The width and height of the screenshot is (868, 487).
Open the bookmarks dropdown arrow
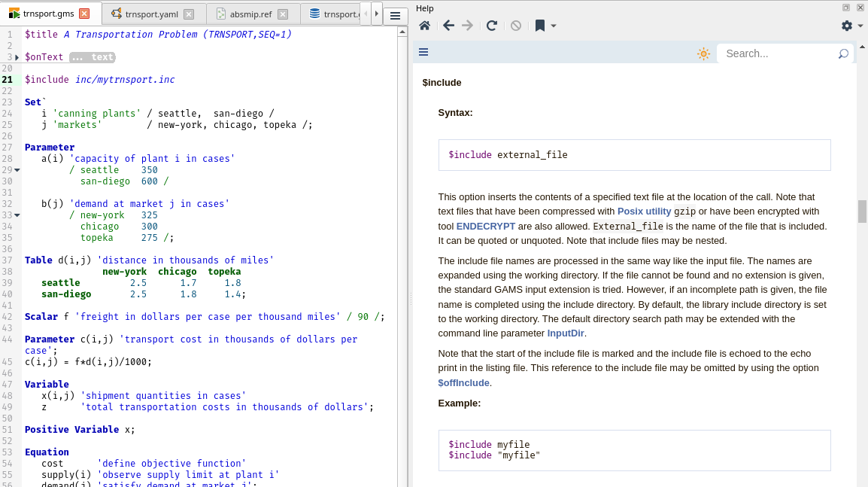(x=554, y=26)
